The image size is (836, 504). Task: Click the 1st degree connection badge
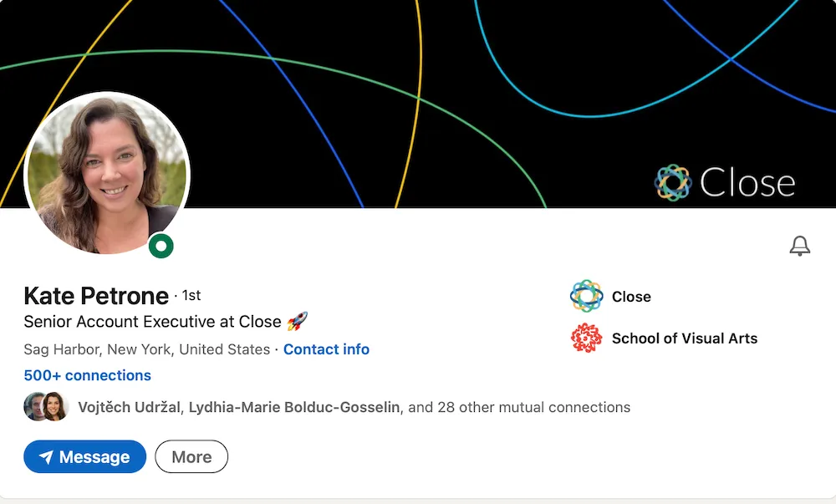pyautogui.click(x=191, y=295)
